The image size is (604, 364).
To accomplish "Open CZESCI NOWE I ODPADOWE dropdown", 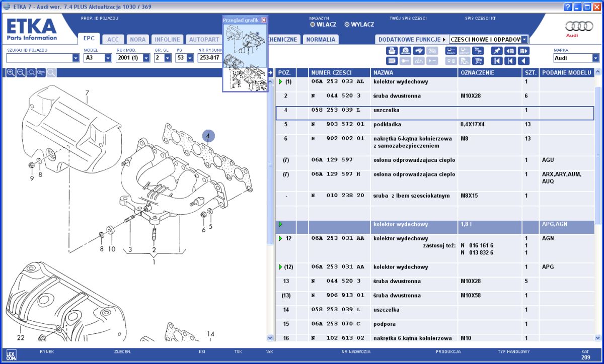I will (524, 39).
